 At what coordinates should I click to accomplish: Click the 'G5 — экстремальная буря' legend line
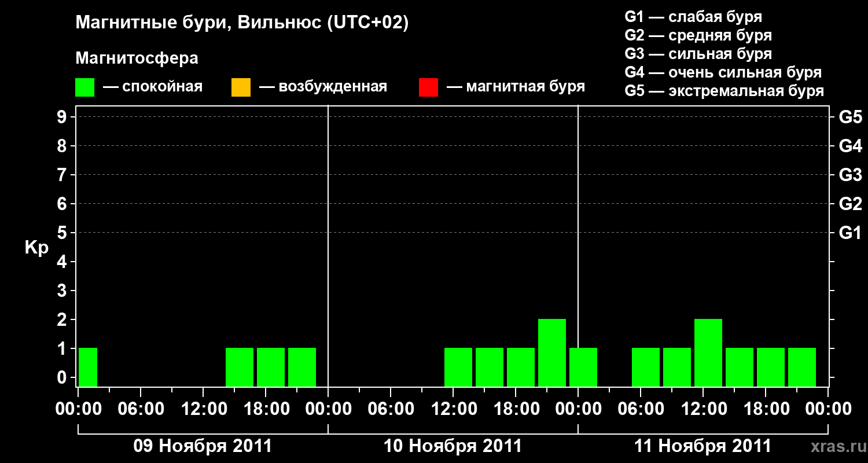(x=724, y=91)
